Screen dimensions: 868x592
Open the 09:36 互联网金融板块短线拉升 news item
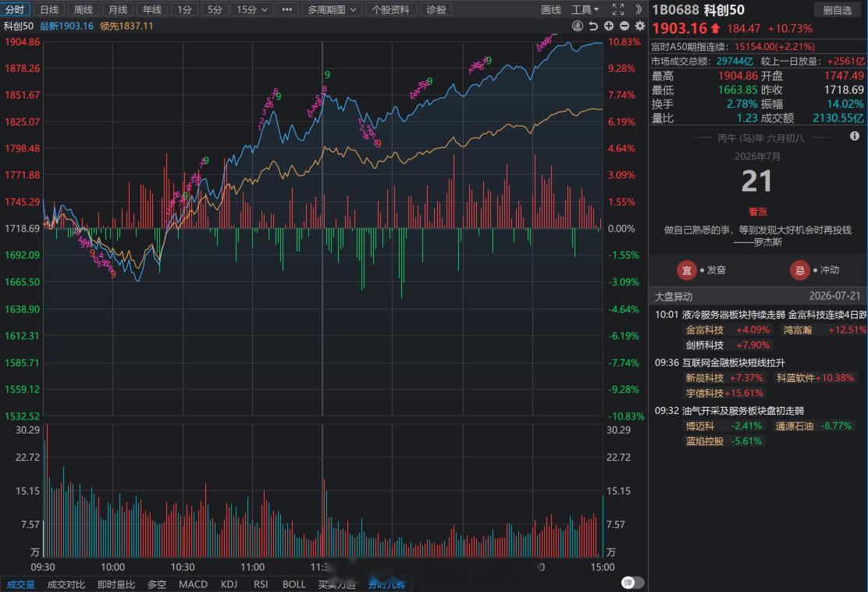pyautogui.click(x=720, y=362)
